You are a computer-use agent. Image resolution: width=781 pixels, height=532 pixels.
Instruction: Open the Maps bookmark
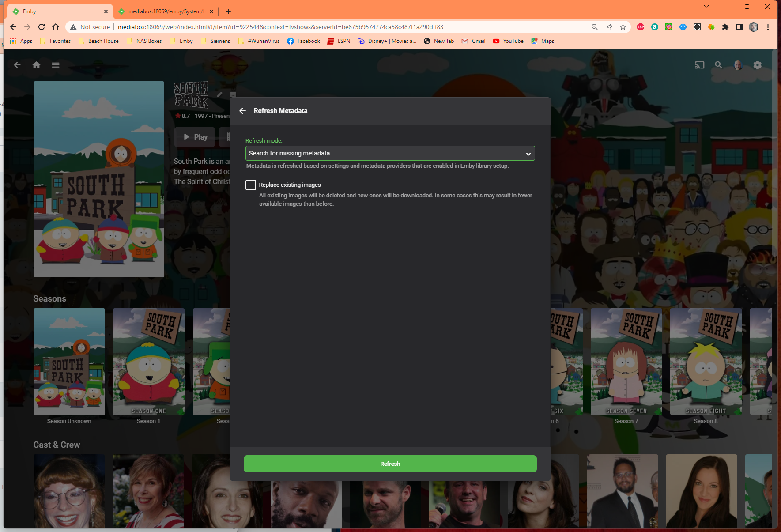tap(543, 41)
